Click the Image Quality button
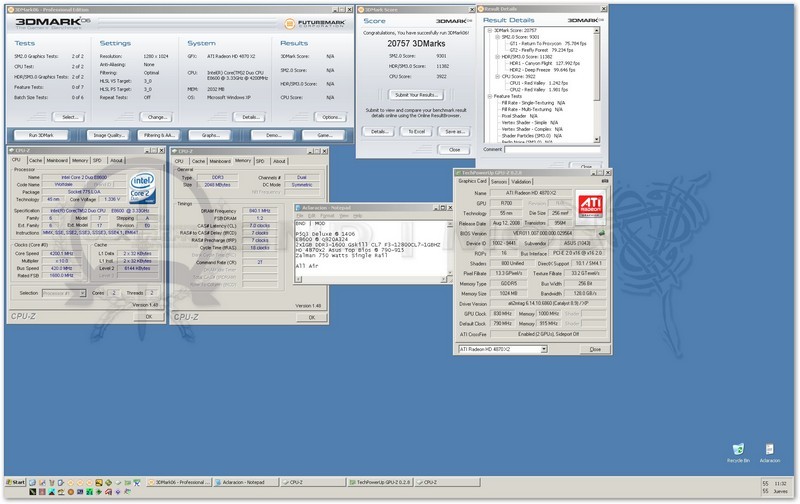The height and width of the screenshot is (504, 800). (109, 135)
